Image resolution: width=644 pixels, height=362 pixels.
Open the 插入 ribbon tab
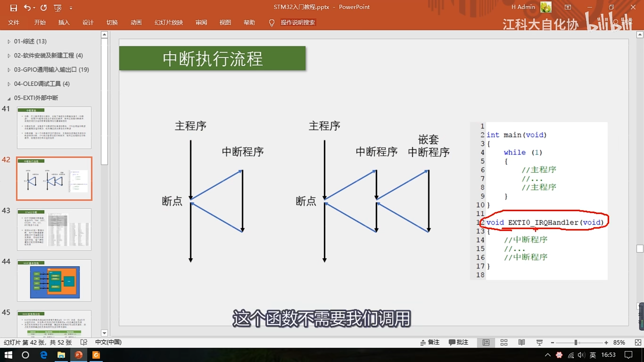point(64,23)
